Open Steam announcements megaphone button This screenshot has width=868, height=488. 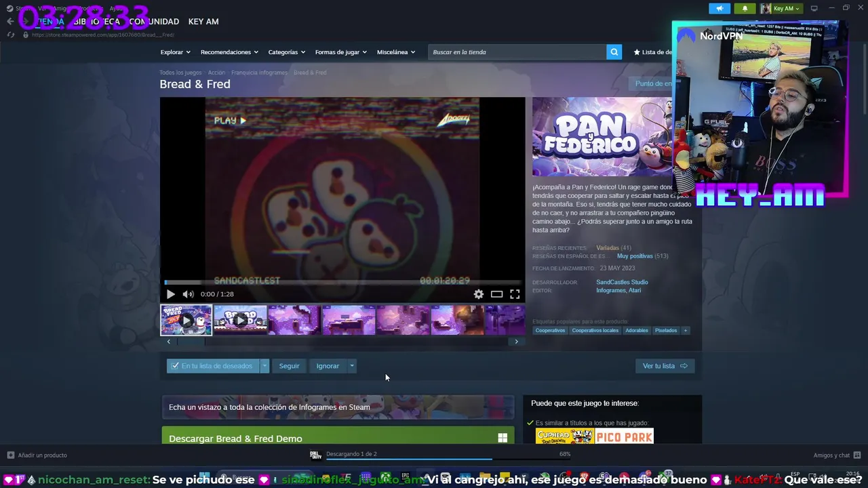point(719,8)
